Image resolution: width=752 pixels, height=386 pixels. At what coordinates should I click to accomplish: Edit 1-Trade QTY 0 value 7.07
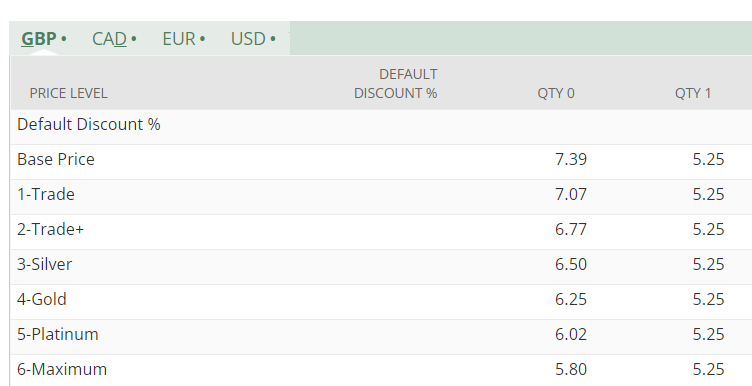pyautogui.click(x=571, y=194)
